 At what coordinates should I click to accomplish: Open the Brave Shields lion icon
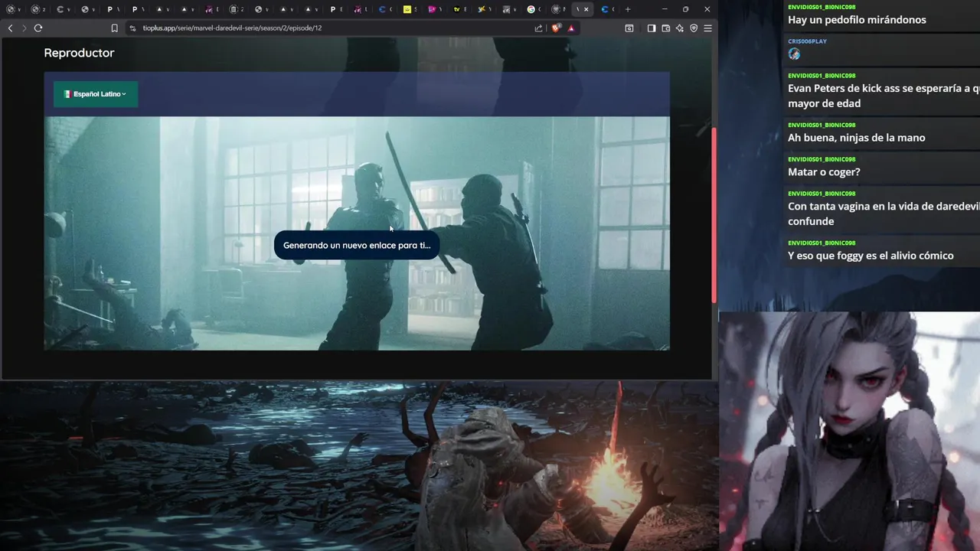(x=556, y=28)
